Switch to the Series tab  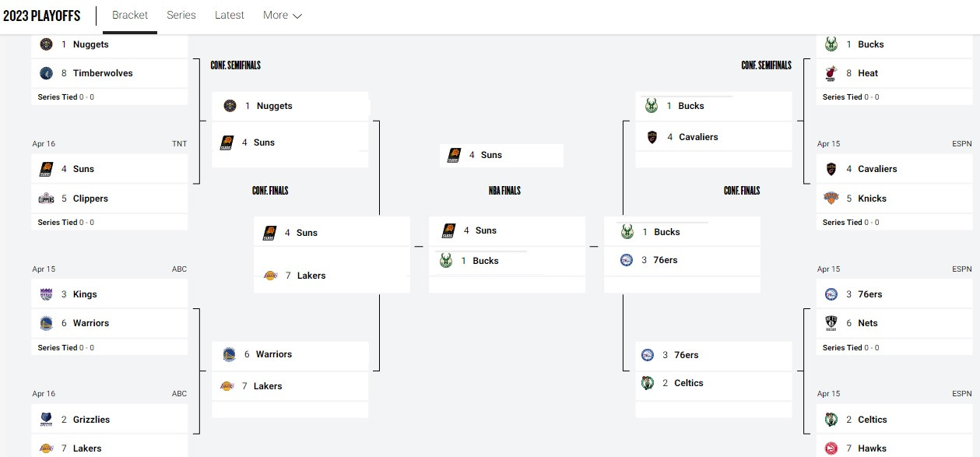click(x=181, y=15)
